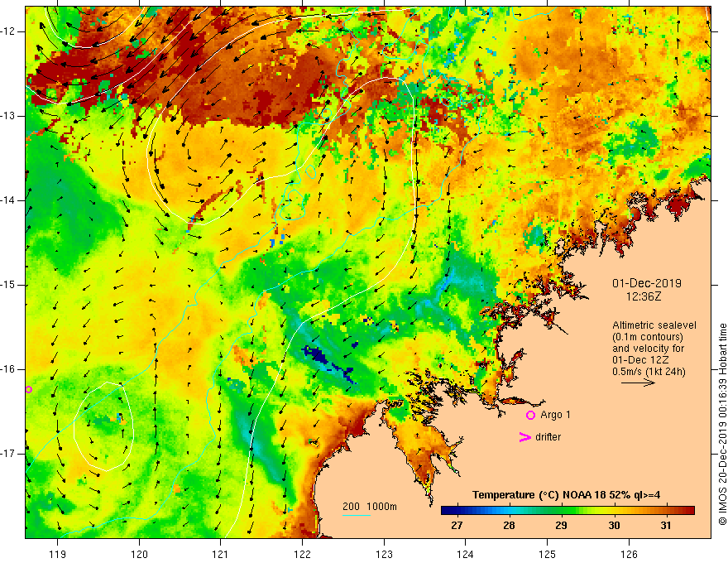728x563 pixels.
Task: Click the longitude 119 axis label
Action: pos(58,555)
